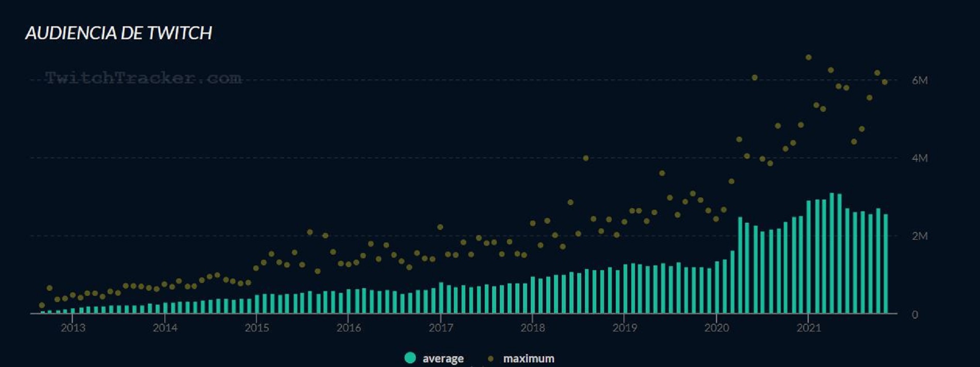
Task: Select the 2020 x-axis label
Action: (716, 328)
